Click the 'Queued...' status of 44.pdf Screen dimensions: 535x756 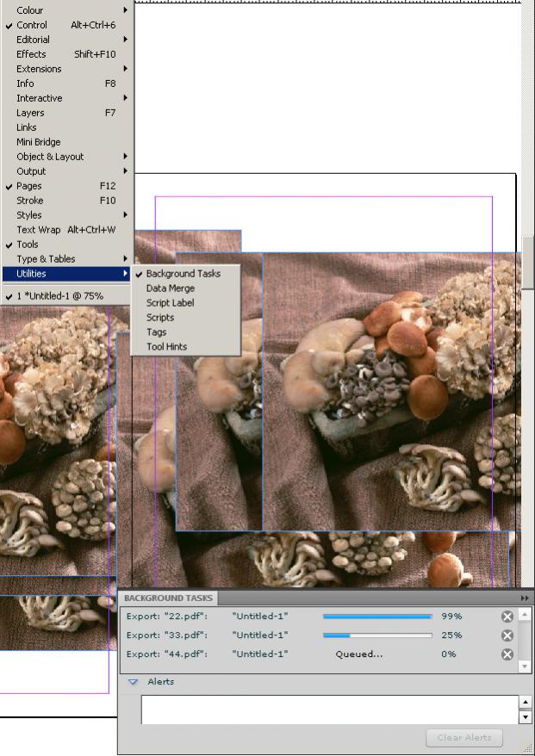pyautogui.click(x=359, y=654)
